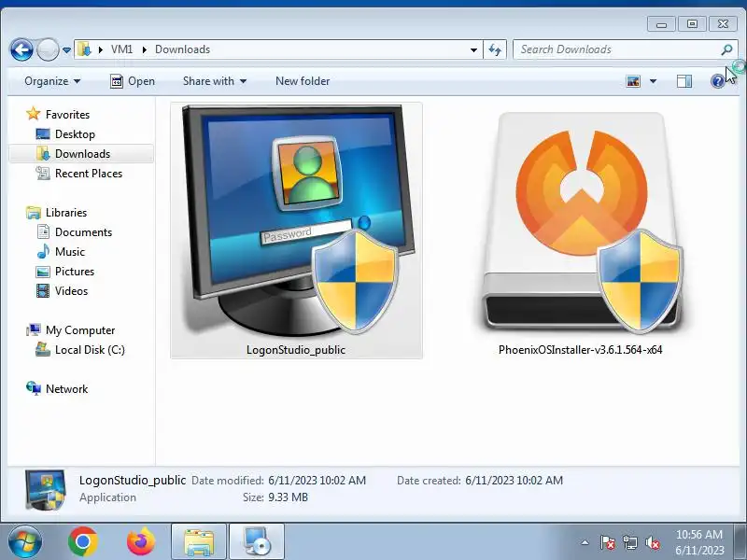Click the taskbar clock 10:56 AM
The image size is (747, 560).
[x=699, y=535]
